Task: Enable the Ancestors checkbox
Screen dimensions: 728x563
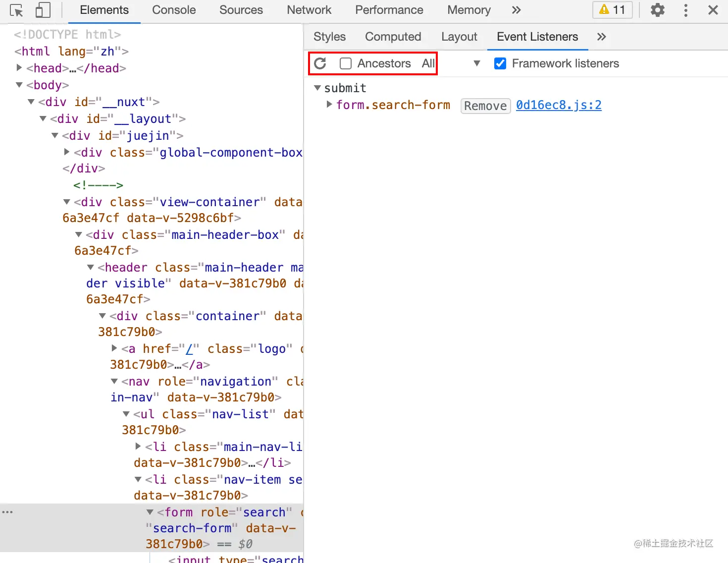Action: tap(345, 63)
